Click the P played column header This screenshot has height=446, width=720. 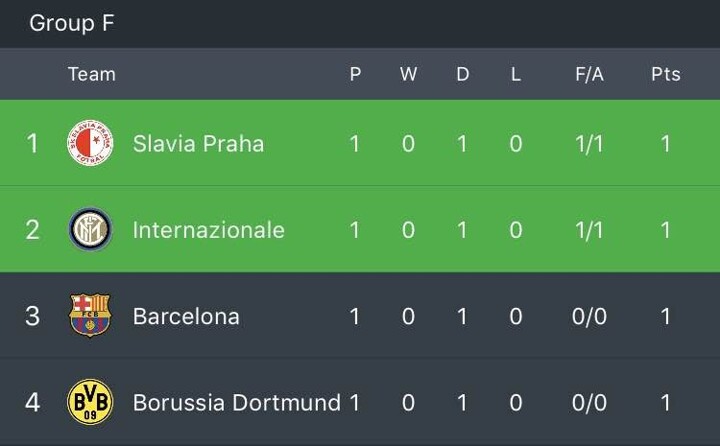355,74
